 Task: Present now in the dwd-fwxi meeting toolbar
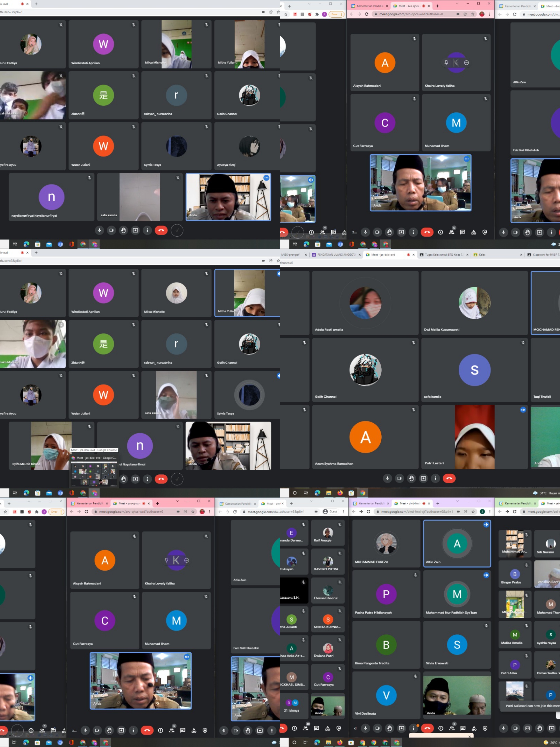coord(401,728)
